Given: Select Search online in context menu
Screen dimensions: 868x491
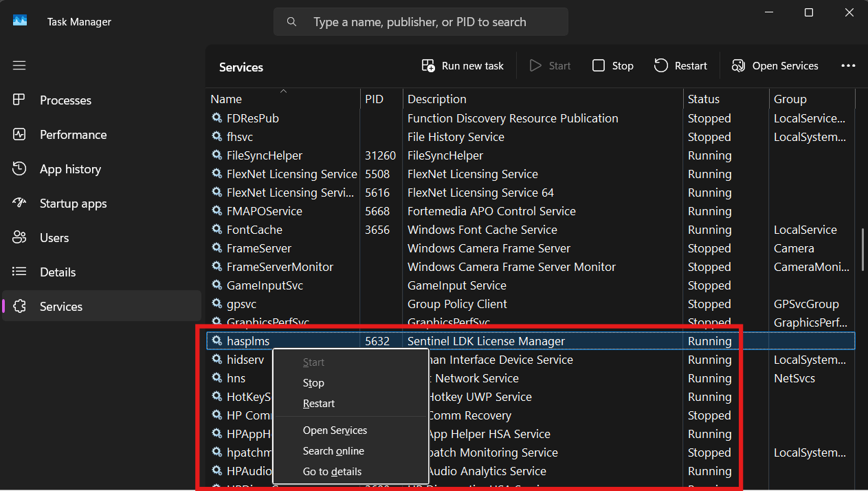Looking at the screenshot, I should coord(333,451).
